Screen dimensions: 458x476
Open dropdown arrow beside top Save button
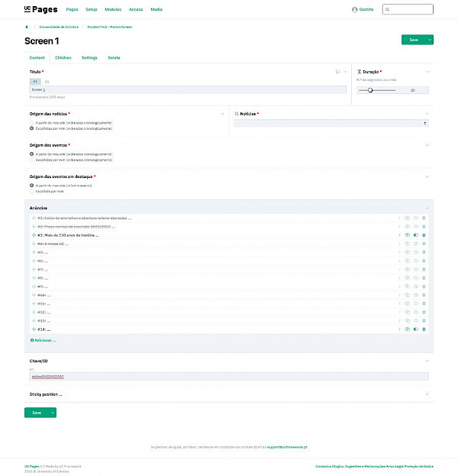pyautogui.click(x=431, y=40)
